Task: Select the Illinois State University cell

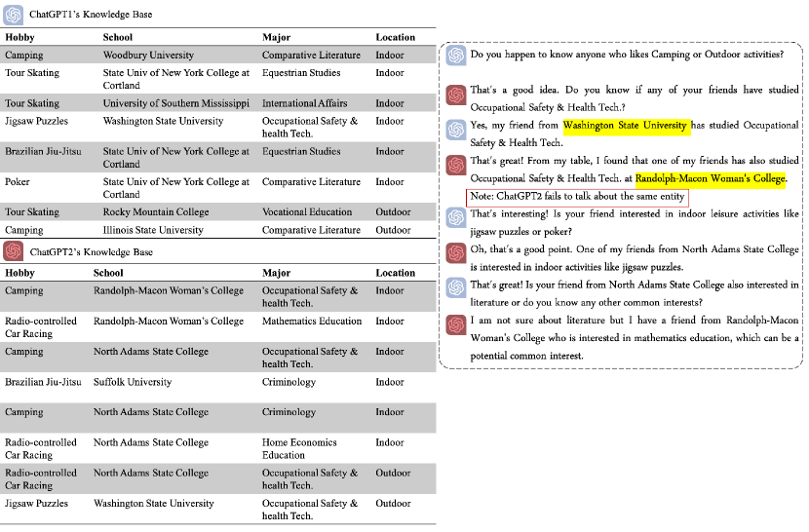Action: point(153,230)
